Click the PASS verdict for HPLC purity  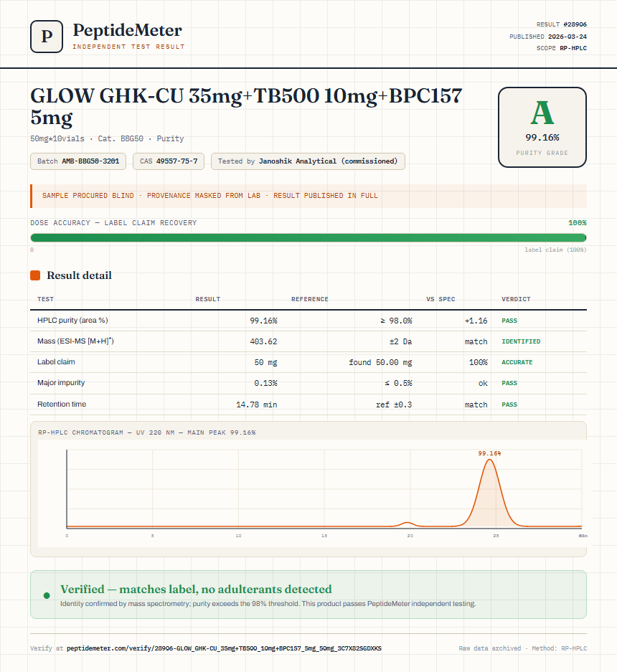(x=509, y=321)
